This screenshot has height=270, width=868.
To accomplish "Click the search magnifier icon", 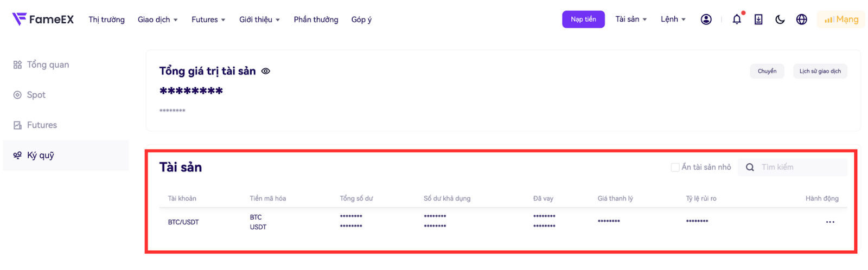I will pos(750,168).
